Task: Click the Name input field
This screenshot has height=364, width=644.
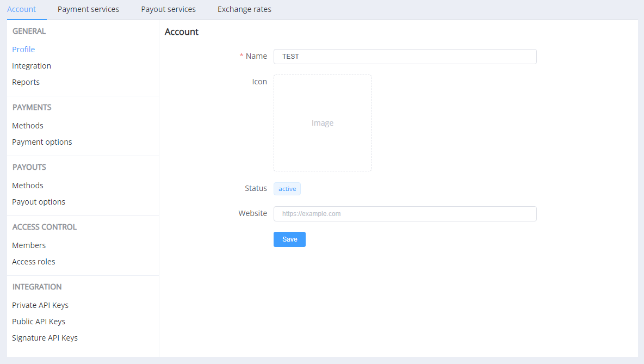Action: [x=405, y=57]
